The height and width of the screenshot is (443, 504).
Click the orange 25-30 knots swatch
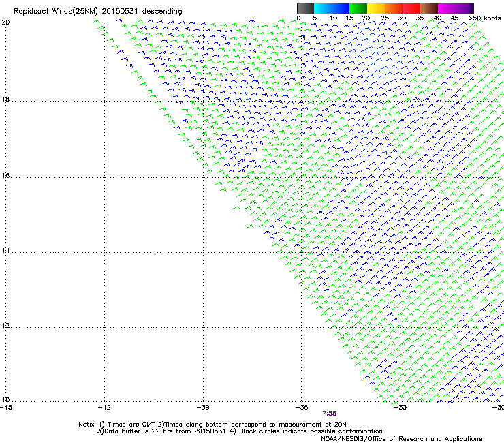click(x=394, y=8)
